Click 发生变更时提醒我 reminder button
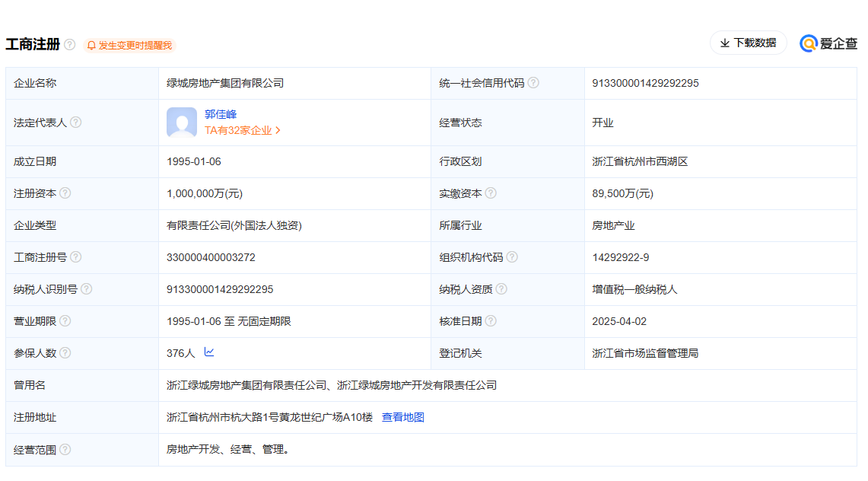The image size is (868, 481). tap(129, 46)
